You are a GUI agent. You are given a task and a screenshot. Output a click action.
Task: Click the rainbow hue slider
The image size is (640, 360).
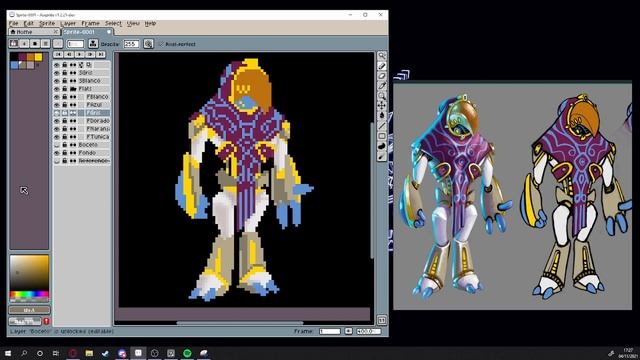coord(29,294)
